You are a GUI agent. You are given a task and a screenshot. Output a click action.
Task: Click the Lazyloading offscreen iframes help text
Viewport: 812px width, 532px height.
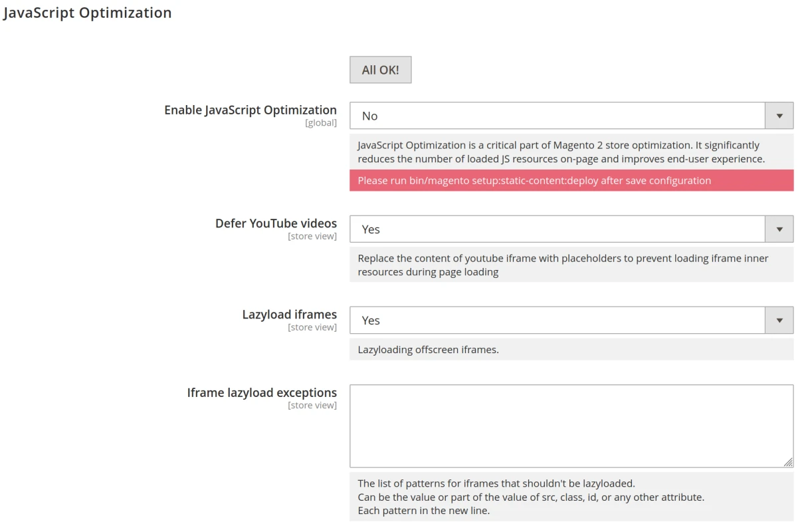coord(428,350)
